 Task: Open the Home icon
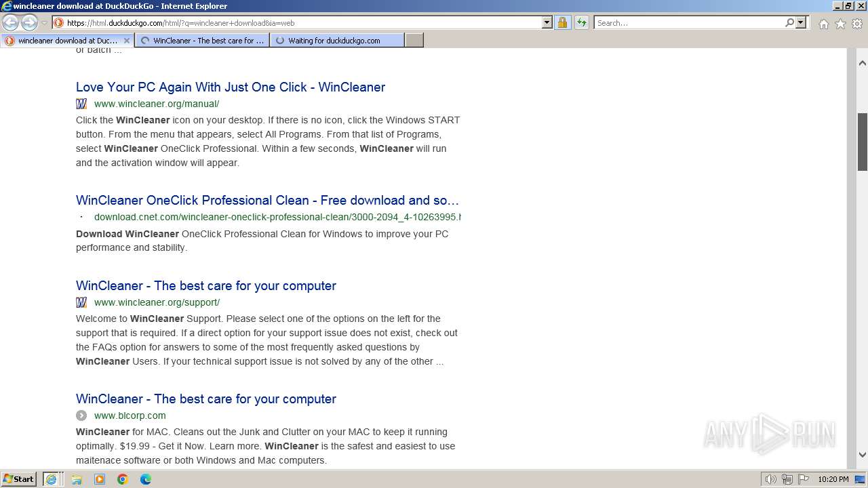(x=823, y=24)
